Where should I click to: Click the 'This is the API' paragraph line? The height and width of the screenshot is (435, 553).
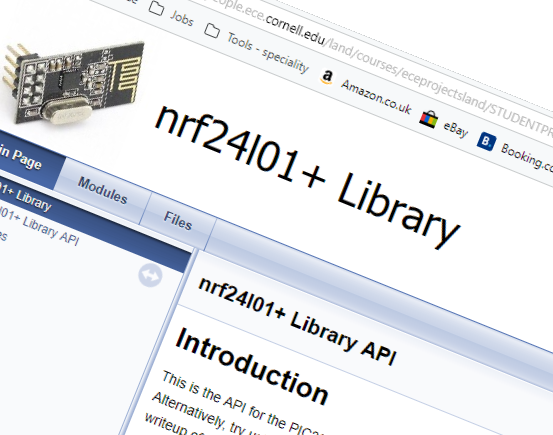[243, 402]
